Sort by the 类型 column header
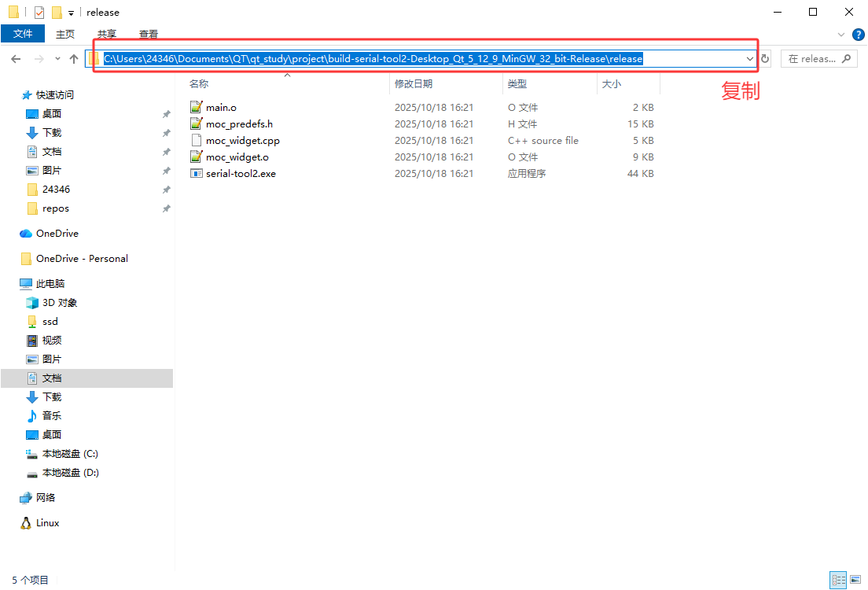The width and height of the screenshot is (868, 590). [x=517, y=83]
